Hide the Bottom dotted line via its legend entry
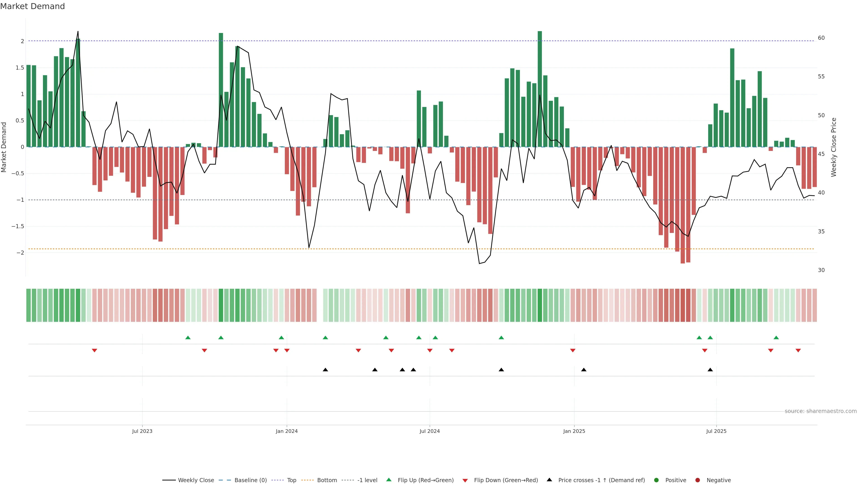 tap(327, 480)
